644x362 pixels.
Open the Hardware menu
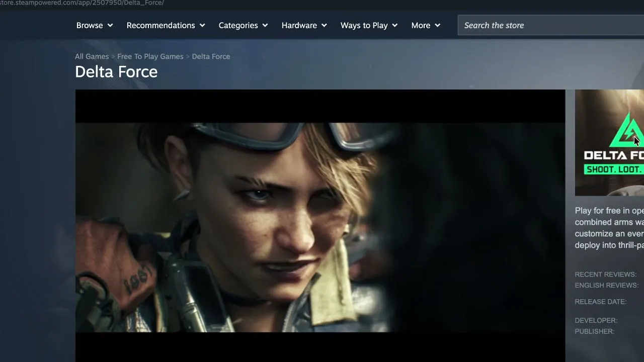coord(304,25)
